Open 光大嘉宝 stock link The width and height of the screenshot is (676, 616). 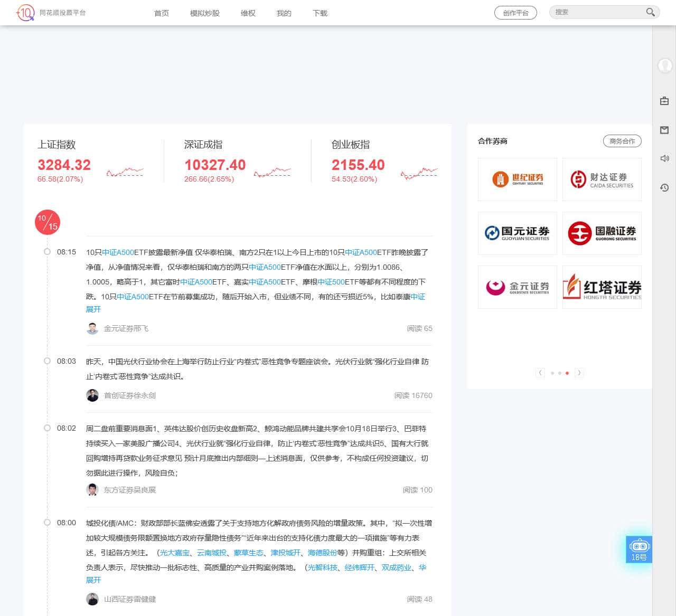[175, 553]
